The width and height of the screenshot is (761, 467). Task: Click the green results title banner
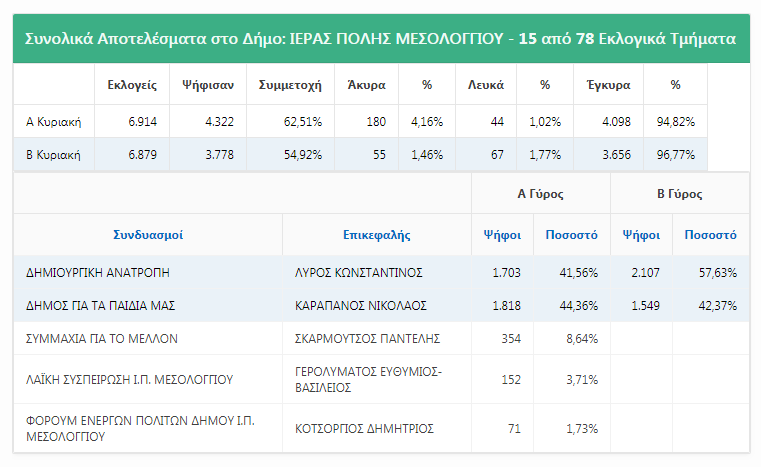[x=380, y=39]
